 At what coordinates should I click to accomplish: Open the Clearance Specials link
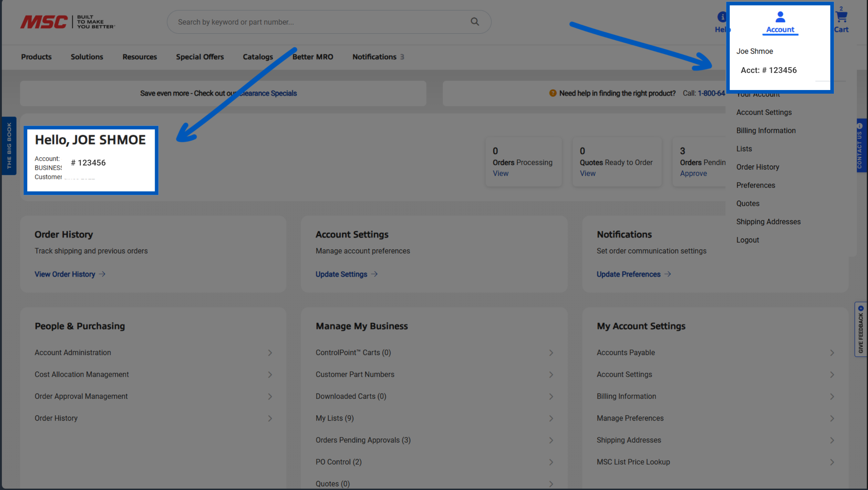point(268,93)
